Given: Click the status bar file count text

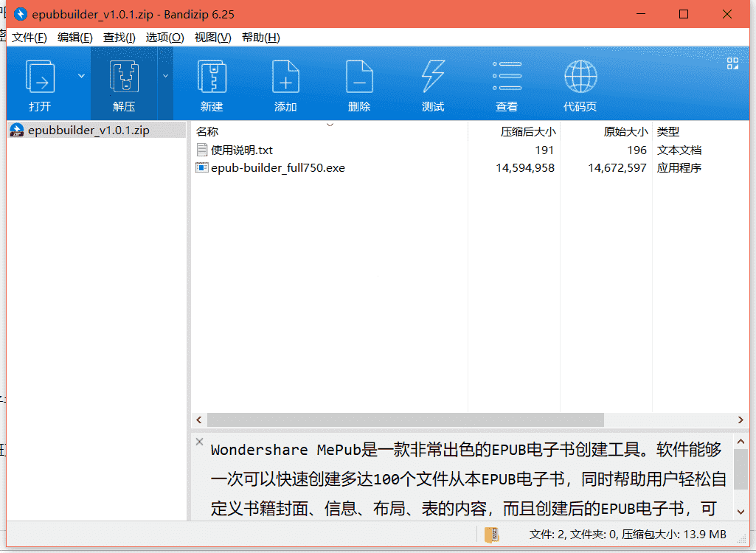Looking at the screenshot, I should click(628, 534).
